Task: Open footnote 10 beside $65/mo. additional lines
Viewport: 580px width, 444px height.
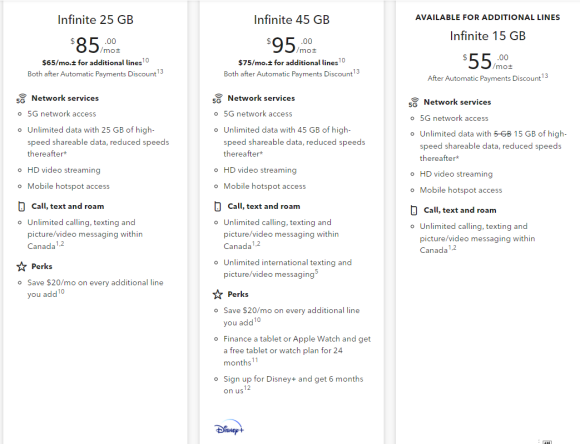Action: (x=146, y=60)
